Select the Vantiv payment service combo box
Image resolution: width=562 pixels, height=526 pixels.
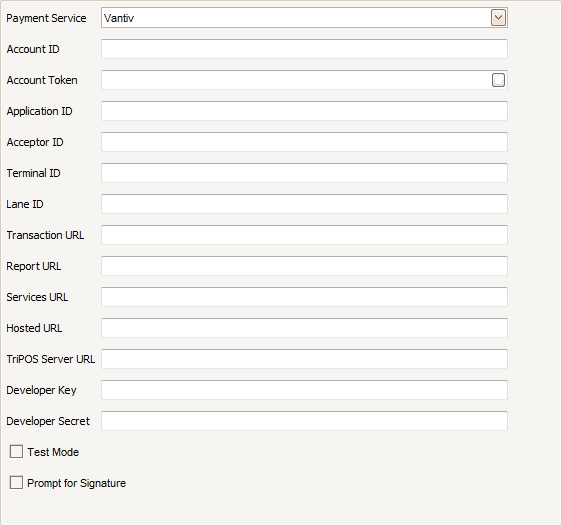304,18
